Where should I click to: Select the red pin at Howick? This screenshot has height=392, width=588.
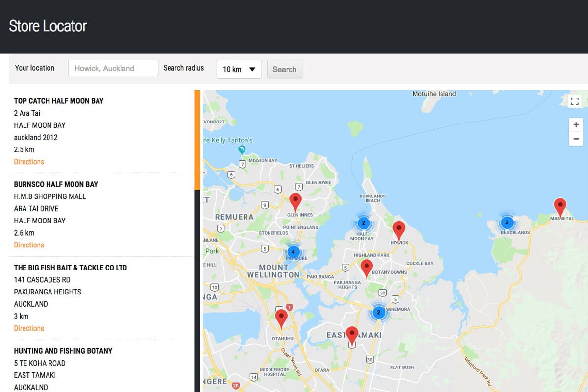(x=399, y=230)
